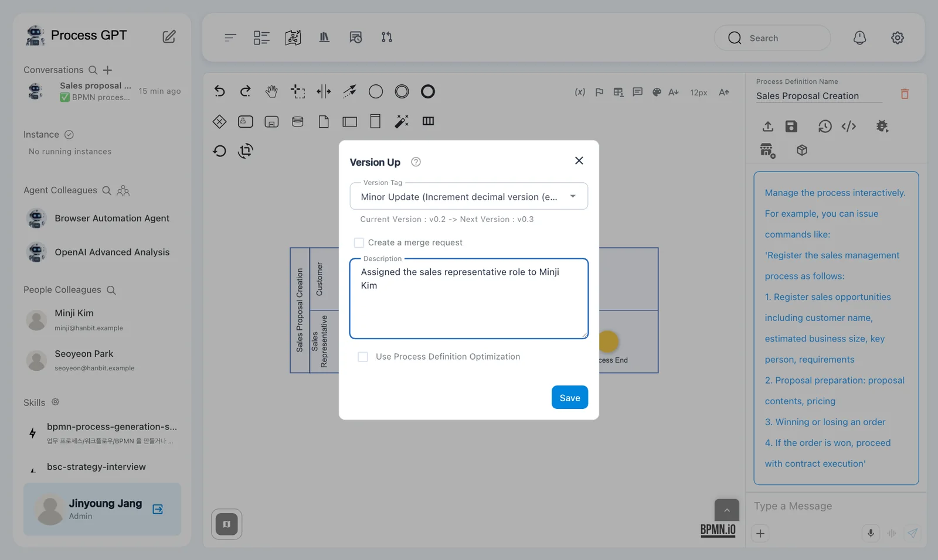Image resolution: width=938 pixels, height=560 pixels.
Task: Edit Process Definition Name field
Action: [x=818, y=96]
